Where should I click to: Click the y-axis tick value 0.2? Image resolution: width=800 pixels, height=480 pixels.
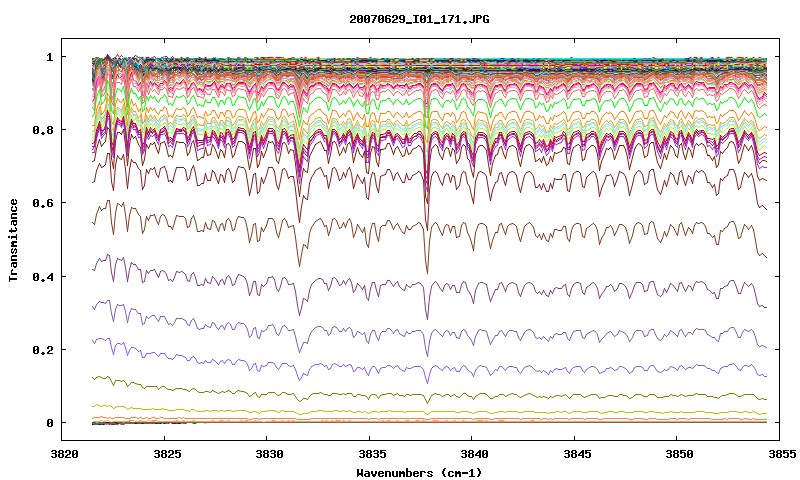click(43, 350)
